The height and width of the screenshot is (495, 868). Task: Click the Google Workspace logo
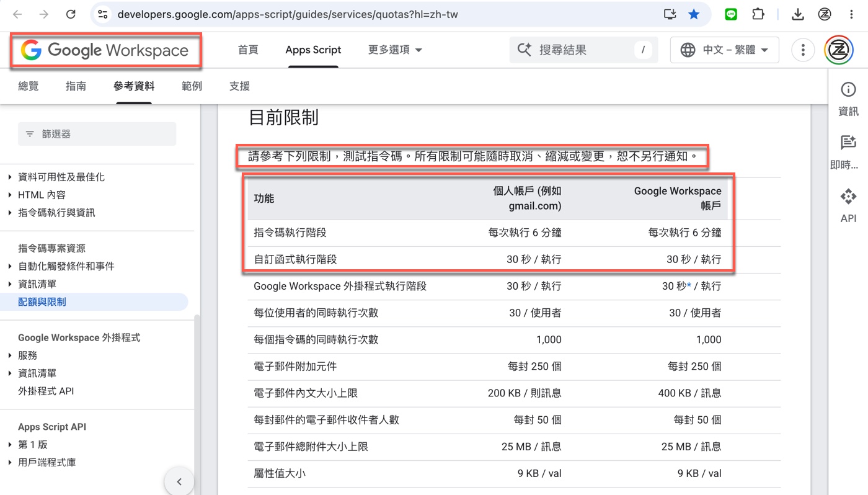pos(105,50)
